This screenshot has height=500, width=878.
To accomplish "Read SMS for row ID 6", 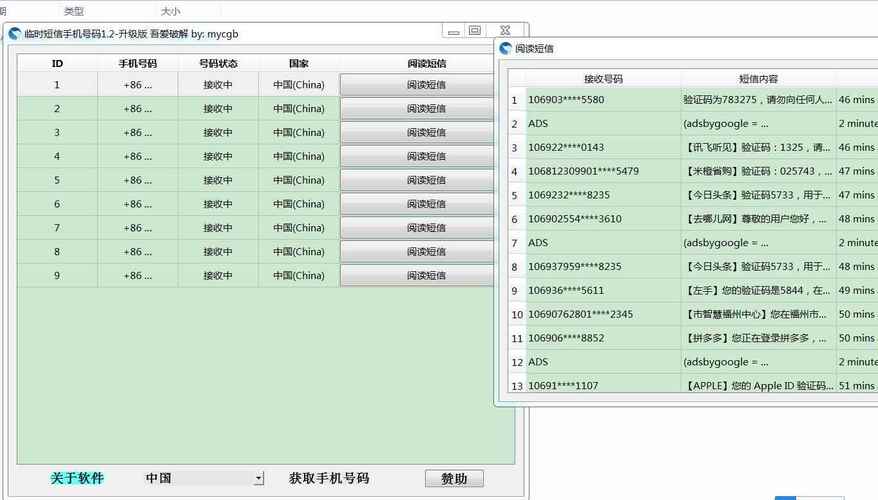I will coord(417,204).
